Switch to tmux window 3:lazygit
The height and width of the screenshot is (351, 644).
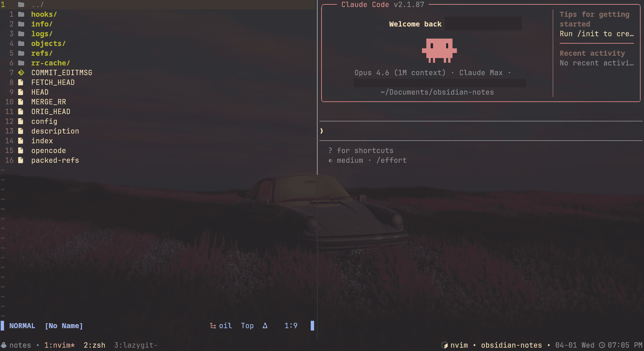click(x=136, y=345)
